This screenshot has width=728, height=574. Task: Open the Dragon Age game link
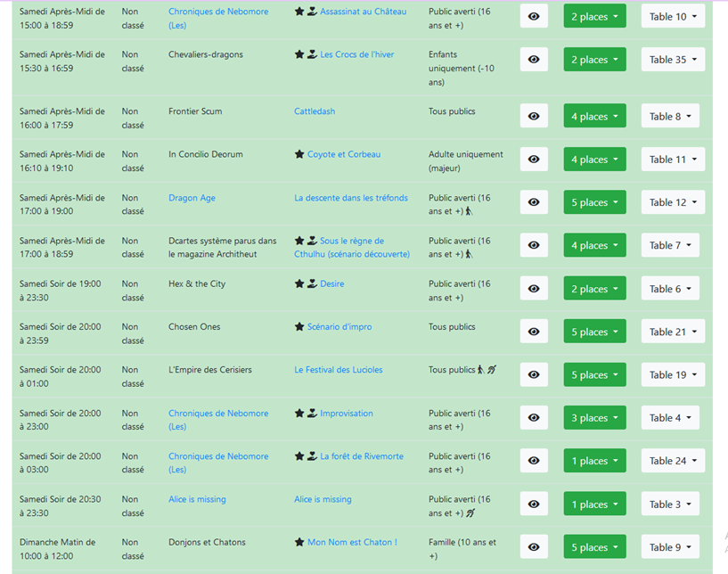click(192, 198)
